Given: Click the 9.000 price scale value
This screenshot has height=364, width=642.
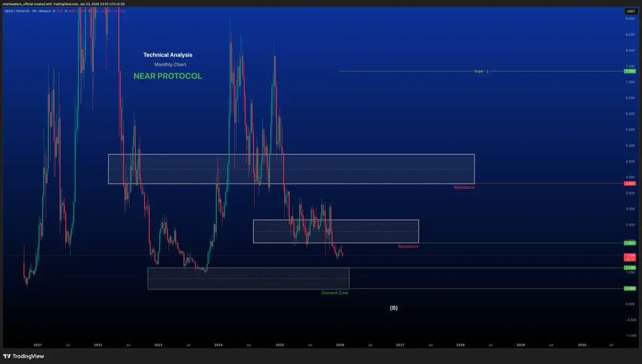Looking at the screenshot, I should [630, 19].
